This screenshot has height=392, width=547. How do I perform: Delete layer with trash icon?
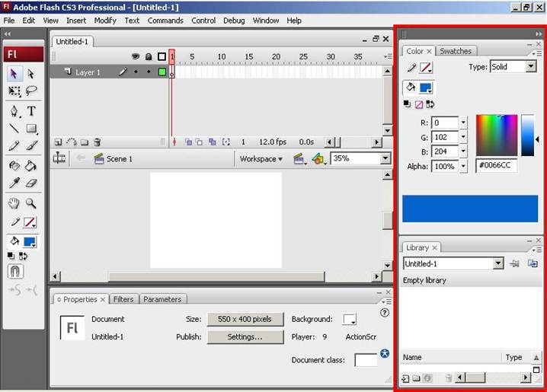[98, 142]
